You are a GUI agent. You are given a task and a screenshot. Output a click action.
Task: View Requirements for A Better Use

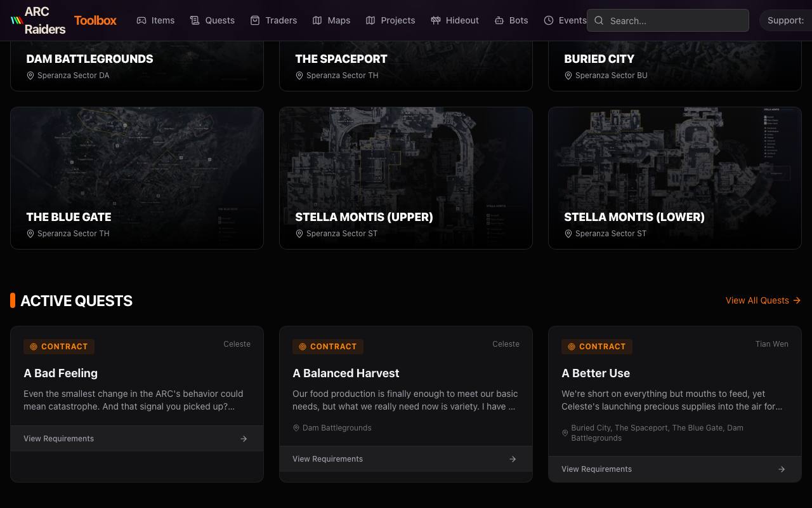tap(675, 469)
